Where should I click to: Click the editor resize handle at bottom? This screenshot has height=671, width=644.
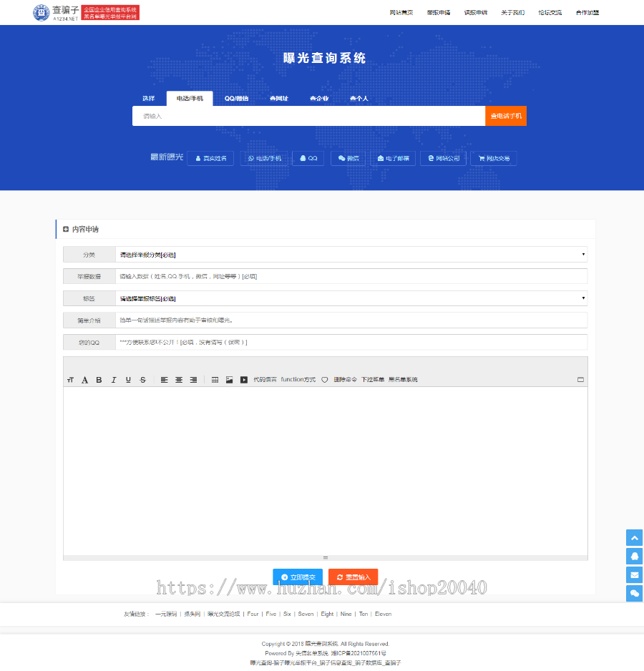point(326,558)
